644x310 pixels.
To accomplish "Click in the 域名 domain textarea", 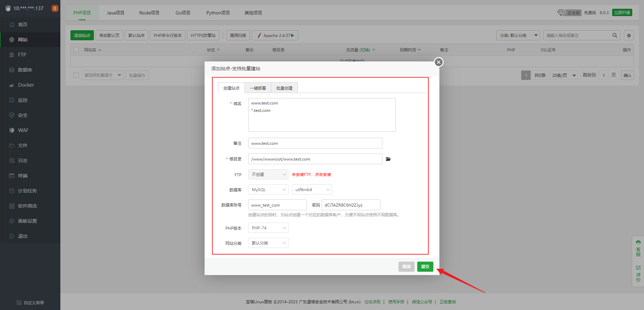I will tap(322, 115).
